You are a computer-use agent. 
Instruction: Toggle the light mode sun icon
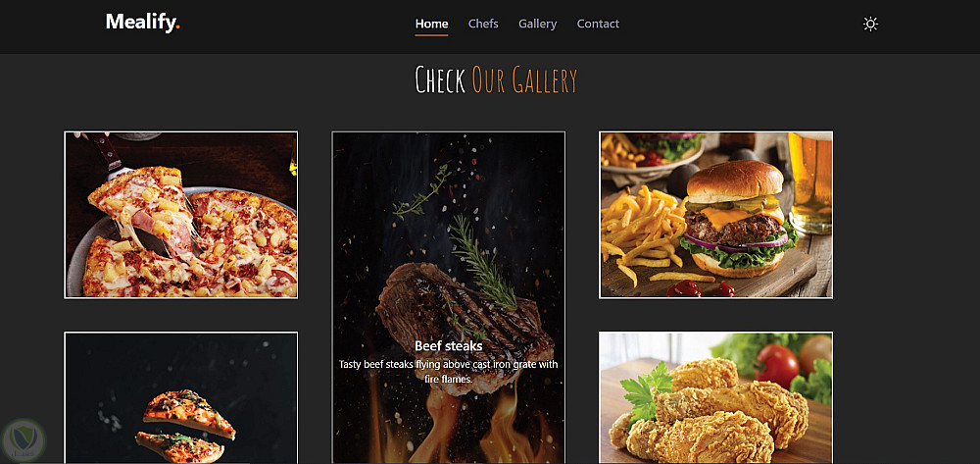coord(870,25)
